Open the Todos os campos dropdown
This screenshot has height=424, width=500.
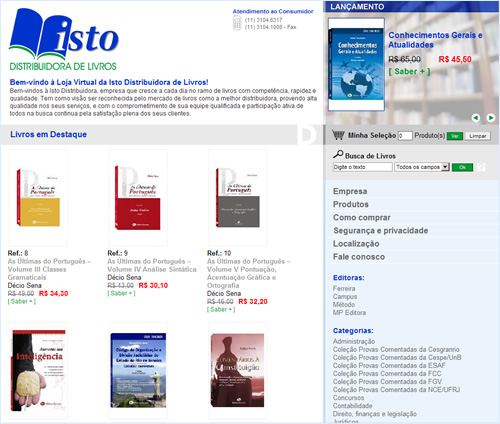(x=422, y=167)
